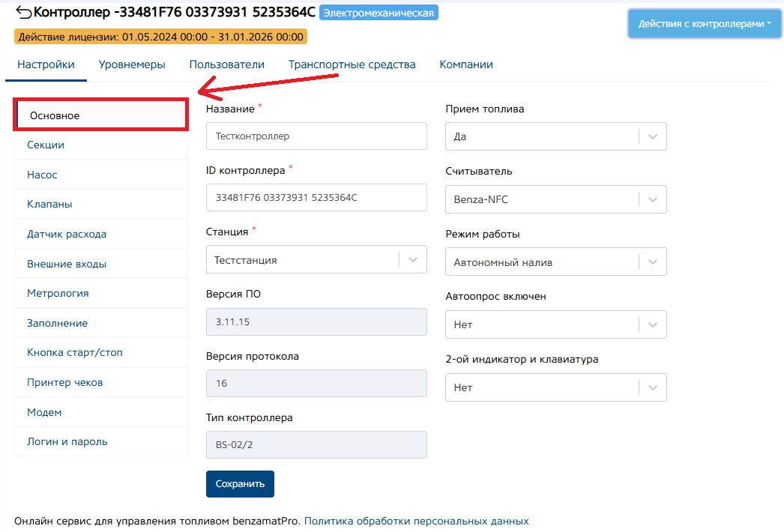This screenshot has height=532, width=784.
Task: Switch to the Уровнемеры tab
Action: coord(132,64)
